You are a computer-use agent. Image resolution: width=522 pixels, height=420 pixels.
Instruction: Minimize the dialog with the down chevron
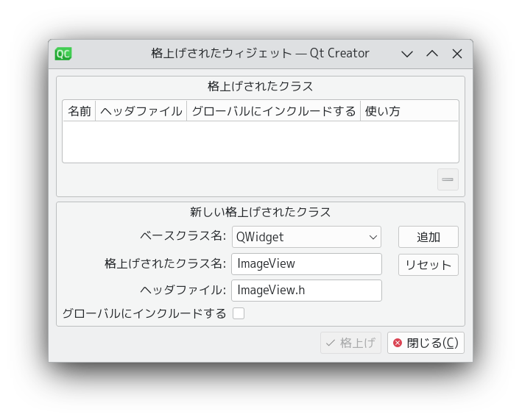pos(407,54)
